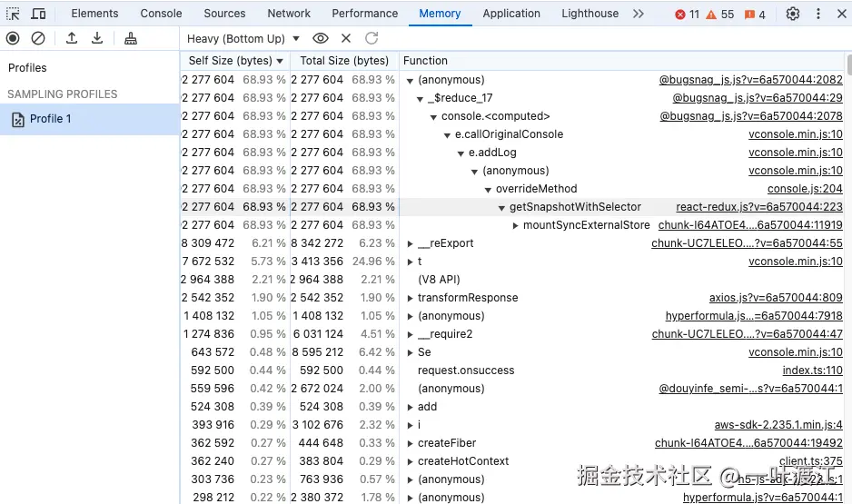Open link @bugsnag_js.js?v=6a570044:29
852x504 pixels.
click(x=758, y=98)
